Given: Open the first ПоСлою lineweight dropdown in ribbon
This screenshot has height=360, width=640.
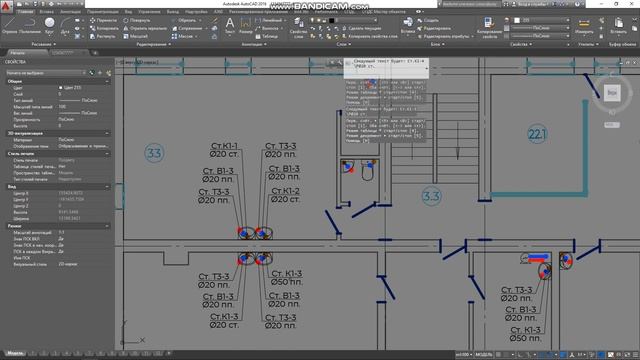Looking at the screenshot, I should [x=540, y=28].
